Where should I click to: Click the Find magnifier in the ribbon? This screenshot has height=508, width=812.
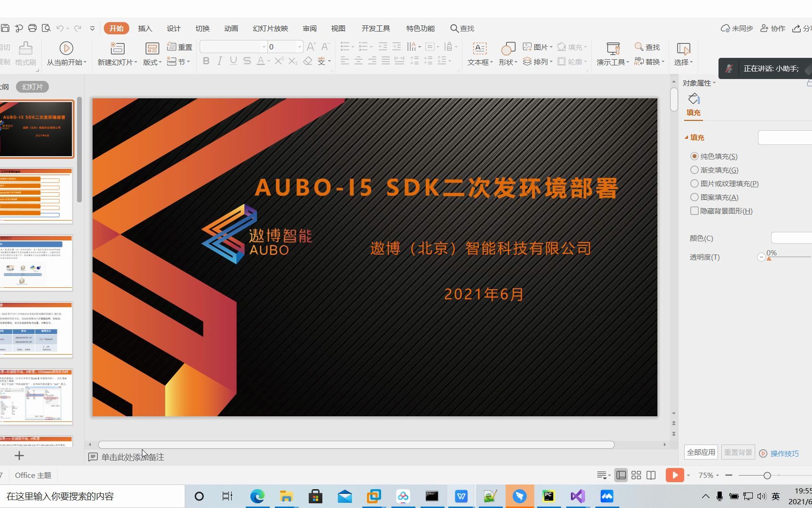(x=639, y=47)
